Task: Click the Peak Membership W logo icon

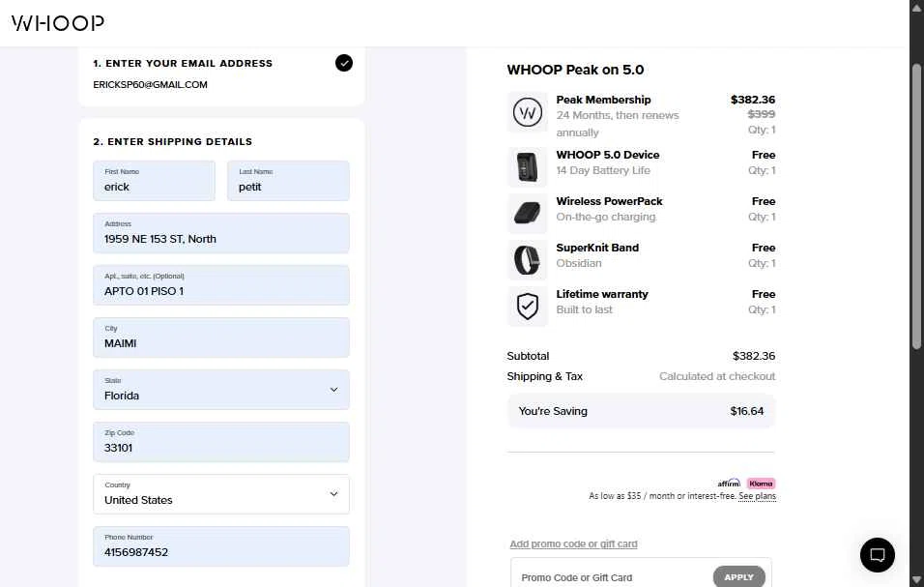Action: tap(528, 112)
